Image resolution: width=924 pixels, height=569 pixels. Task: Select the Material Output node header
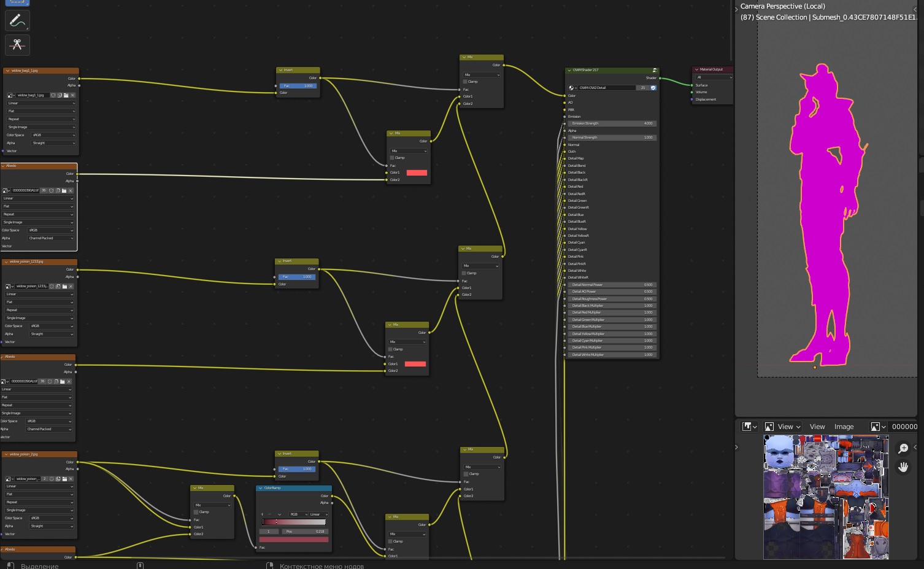coord(712,69)
